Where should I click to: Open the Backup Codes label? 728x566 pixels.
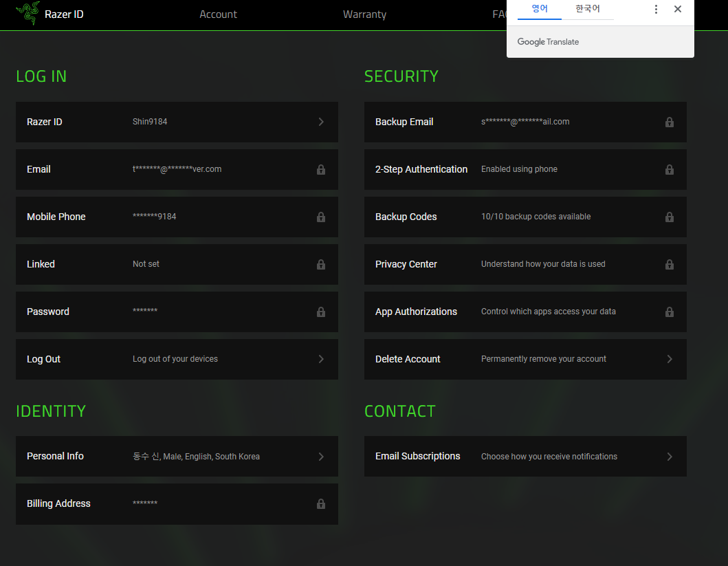coord(406,217)
